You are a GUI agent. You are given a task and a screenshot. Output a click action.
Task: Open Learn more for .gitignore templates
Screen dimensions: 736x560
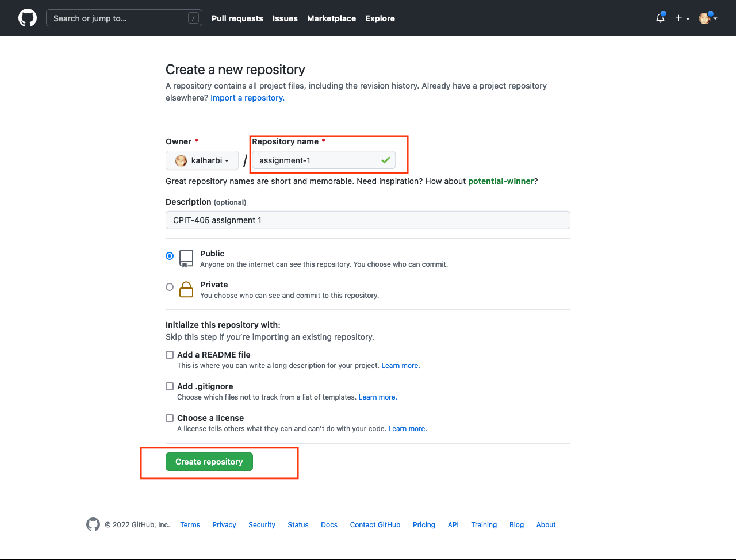tap(378, 397)
